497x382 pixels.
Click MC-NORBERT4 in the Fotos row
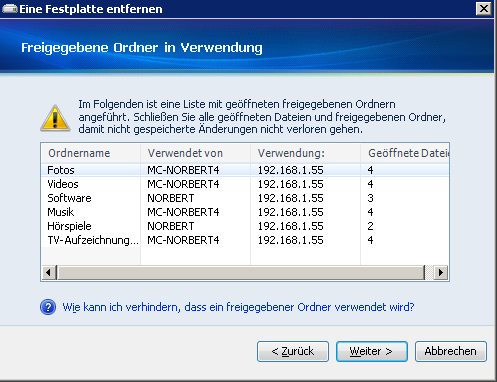[183, 170]
